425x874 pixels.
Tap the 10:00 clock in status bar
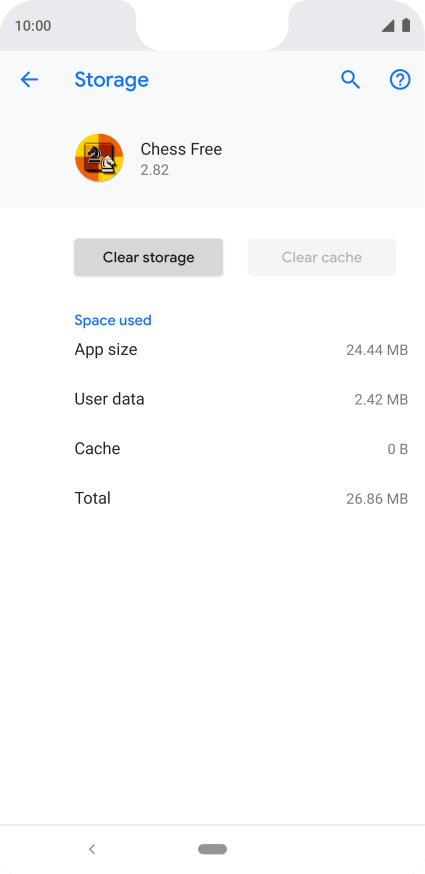[x=33, y=26]
